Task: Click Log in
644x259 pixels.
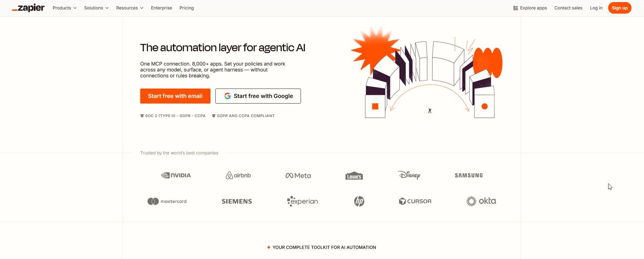Action: click(x=596, y=8)
